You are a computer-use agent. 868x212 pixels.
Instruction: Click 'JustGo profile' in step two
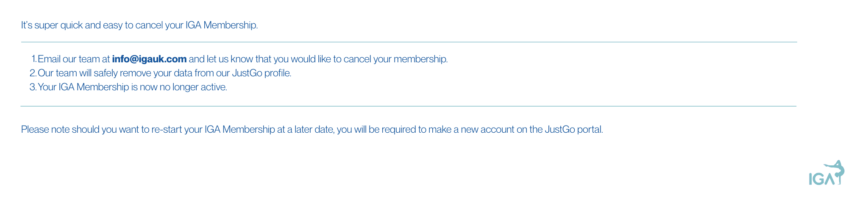click(262, 73)
